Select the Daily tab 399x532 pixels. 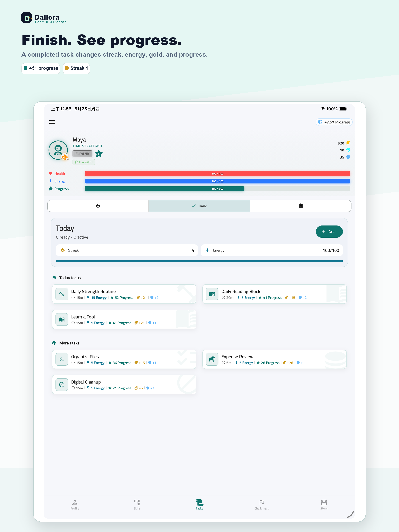tap(199, 206)
